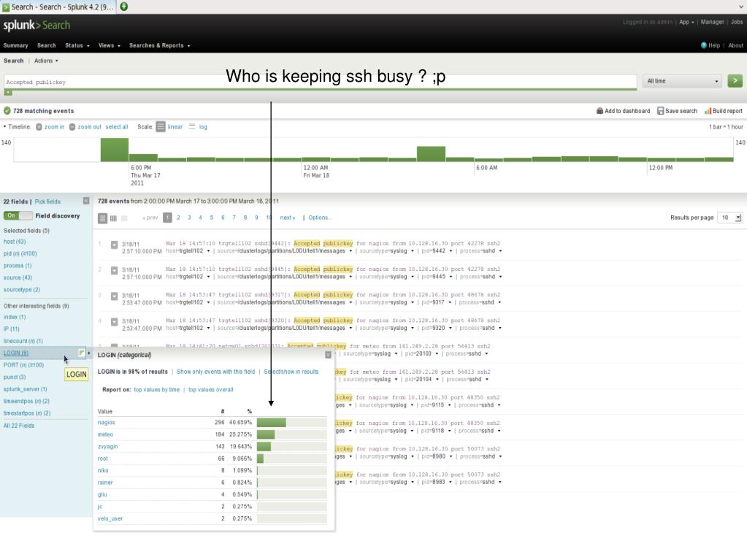Click the About link

pyautogui.click(x=735, y=46)
